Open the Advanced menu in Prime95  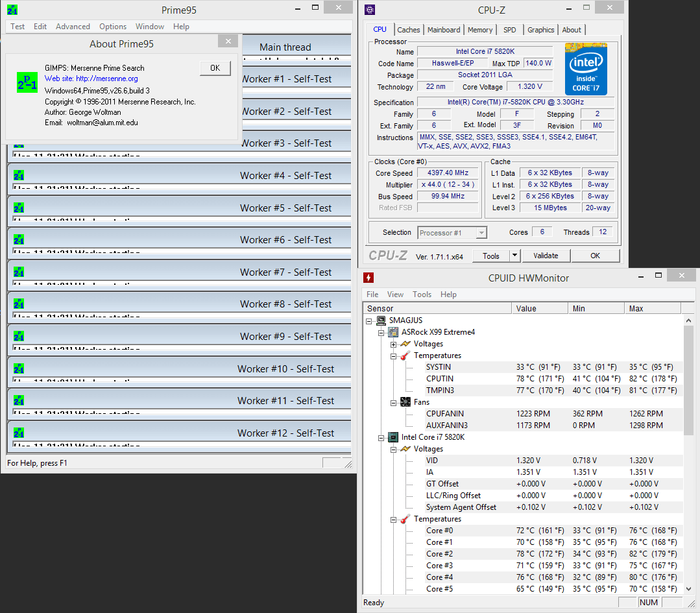(x=73, y=27)
